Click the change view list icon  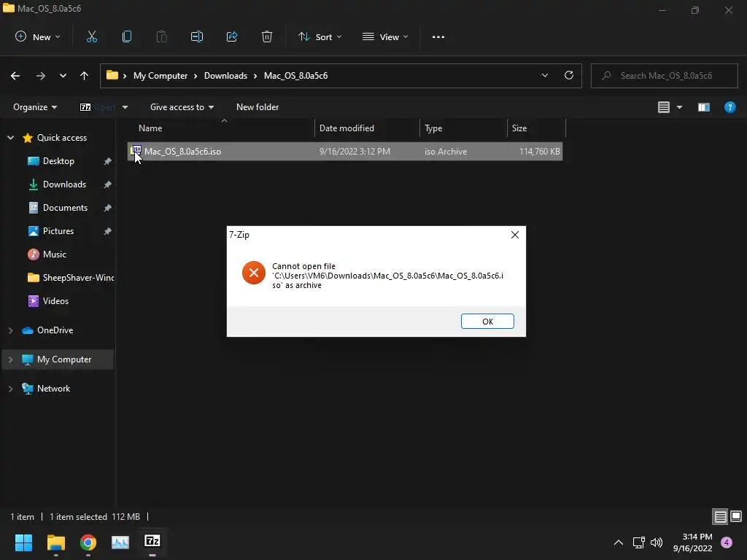coord(664,107)
